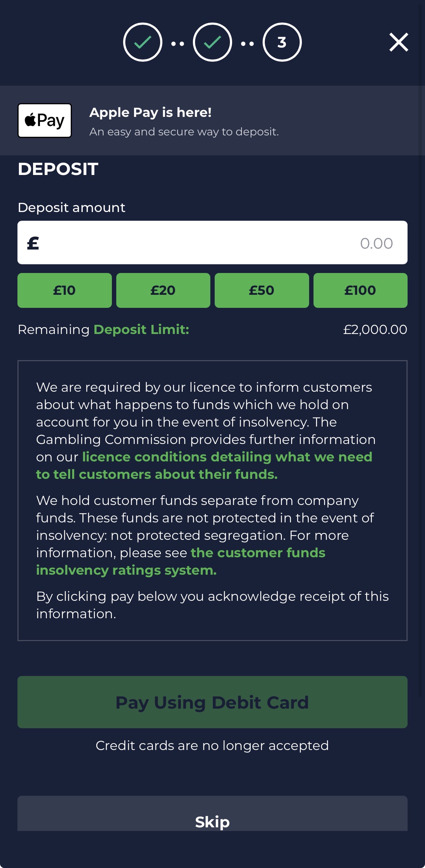
Task: Click the £2,000.00 remaining limit value
Action: tap(375, 330)
